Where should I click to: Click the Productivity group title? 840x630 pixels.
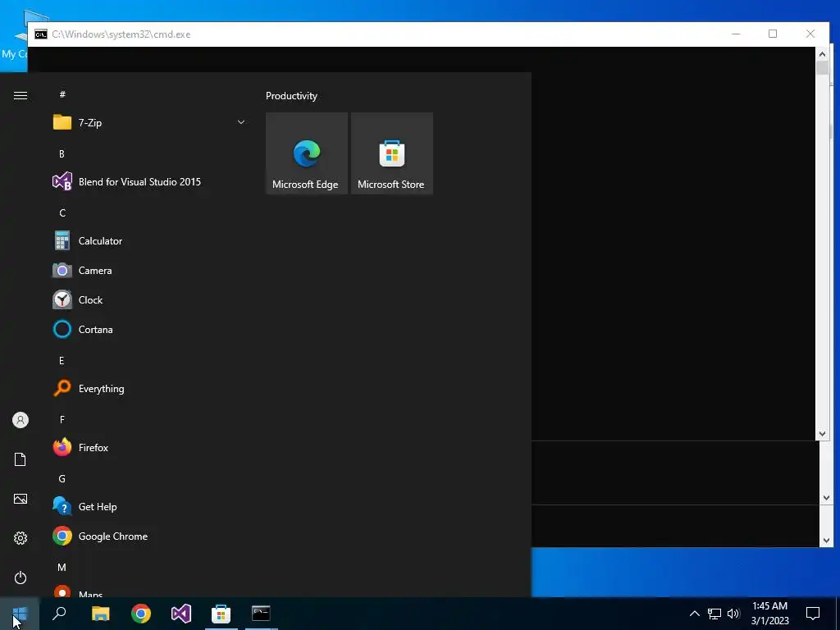(x=291, y=96)
